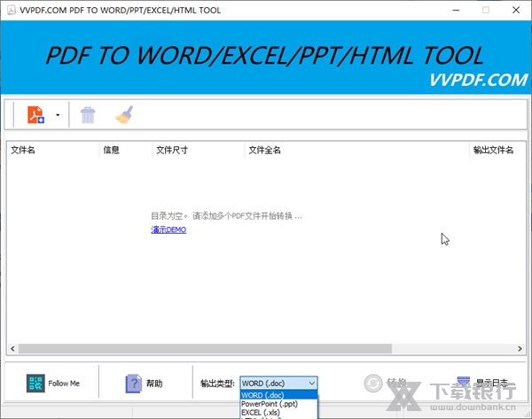Image resolution: width=532 pixels, height=419 pixels.
Task: Click the Follow Me button label
Action: click(64, 384)
